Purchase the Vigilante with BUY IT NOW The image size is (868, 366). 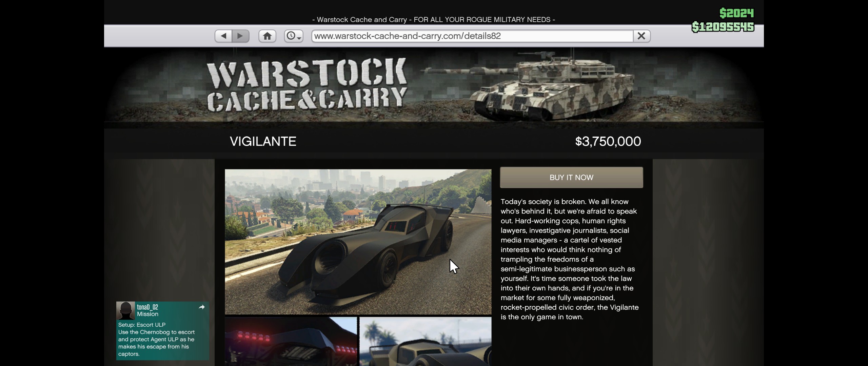pos(571,177)
